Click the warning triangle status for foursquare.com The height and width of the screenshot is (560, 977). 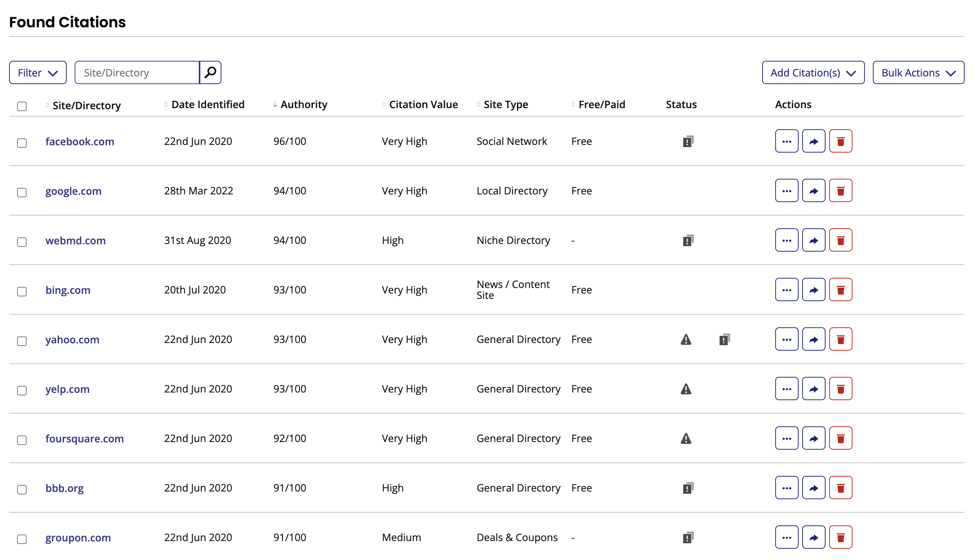click(686, 439)
